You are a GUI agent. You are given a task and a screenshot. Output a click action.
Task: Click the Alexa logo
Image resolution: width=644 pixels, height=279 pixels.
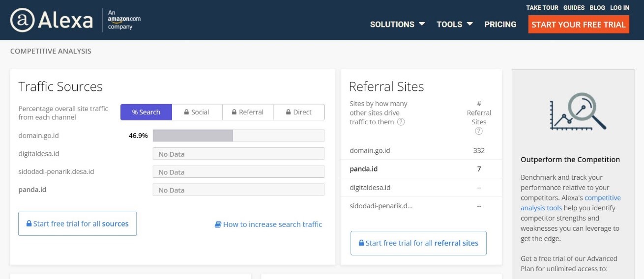[52, 20]
